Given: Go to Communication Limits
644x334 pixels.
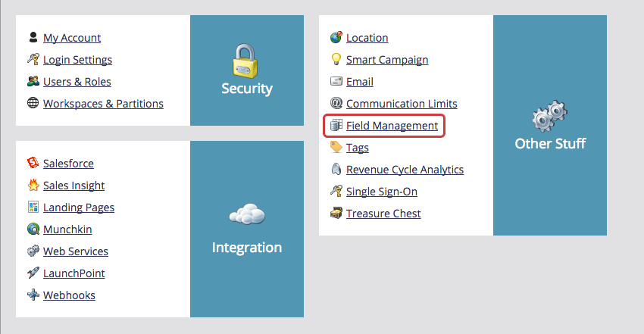Looking at the screenshot, I should [402, 104].
